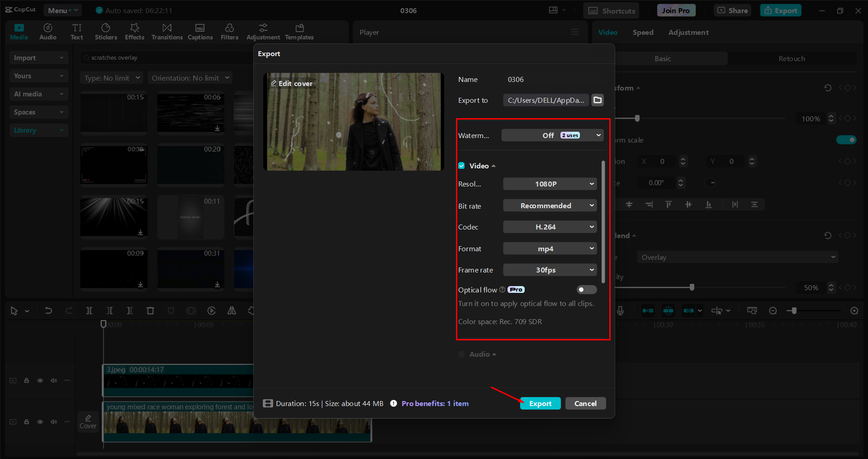The width and height of the screenshot is (868, 459).
Task: Open the Effects panel
Action: coord(134,31)
